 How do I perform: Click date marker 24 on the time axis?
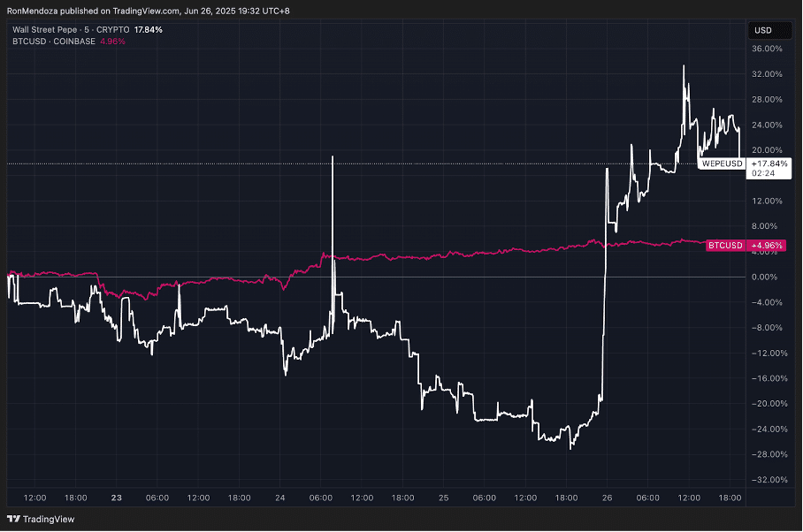pos(279,498)
